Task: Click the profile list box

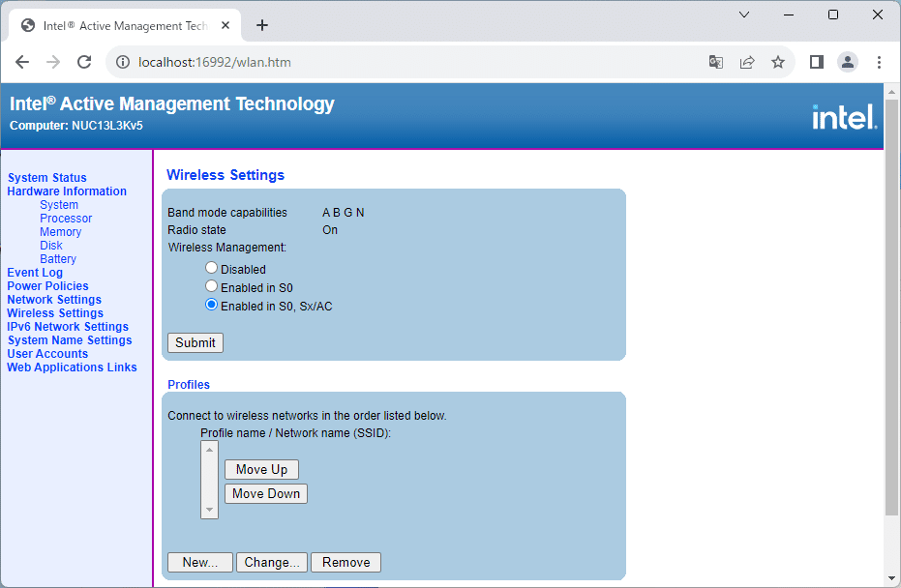Action: click(209, 480)
